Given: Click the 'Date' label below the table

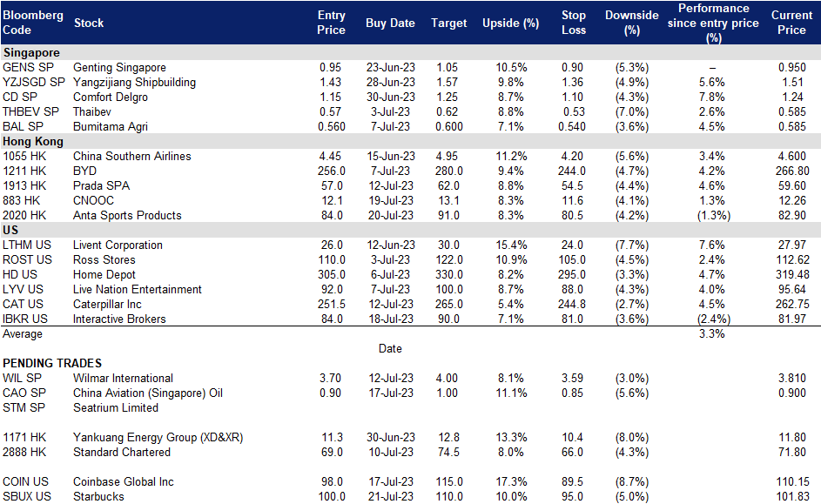Looking at the screenshot, I should (x=390, y=348).
